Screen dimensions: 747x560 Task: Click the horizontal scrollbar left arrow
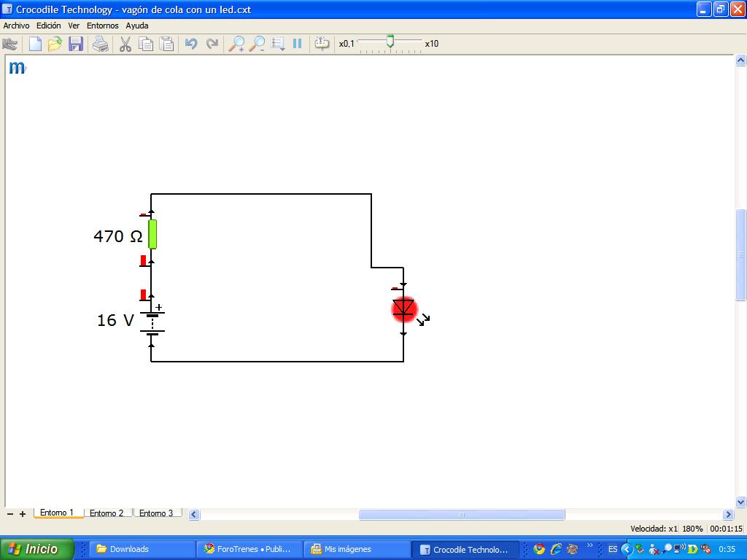[x=194, y=514]
